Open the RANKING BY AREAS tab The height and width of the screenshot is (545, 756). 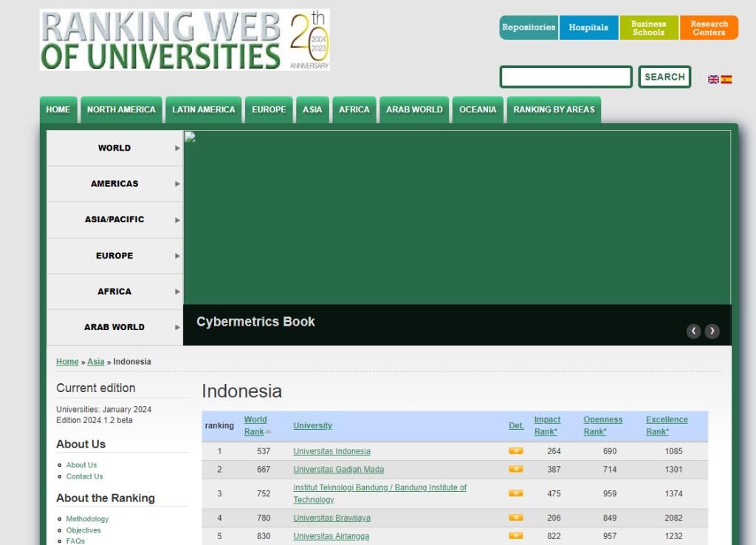click(x=554, y=110)
